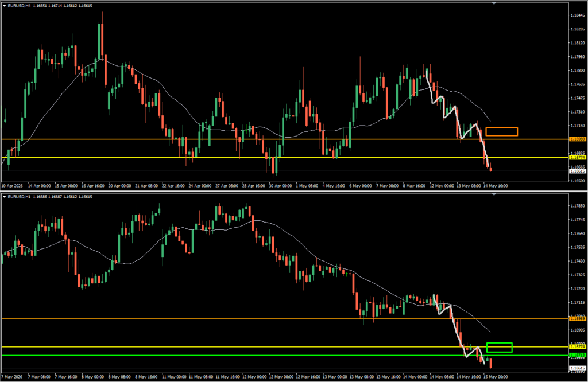Click the 1.16500 price axis label
This screenshot has width=588, height=382.
578,181
